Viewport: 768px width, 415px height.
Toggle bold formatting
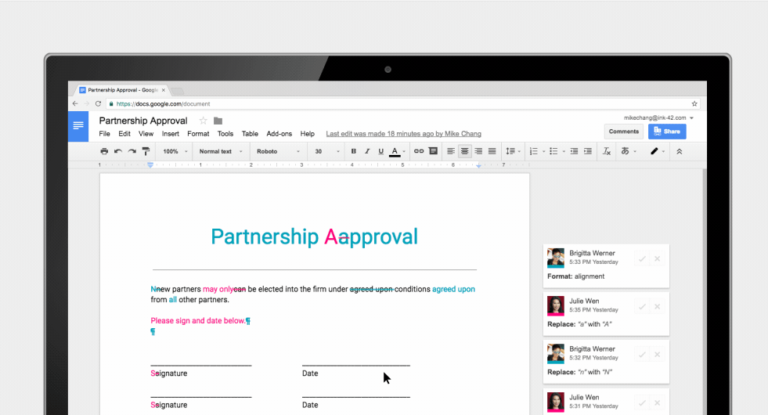pos(354,151)
